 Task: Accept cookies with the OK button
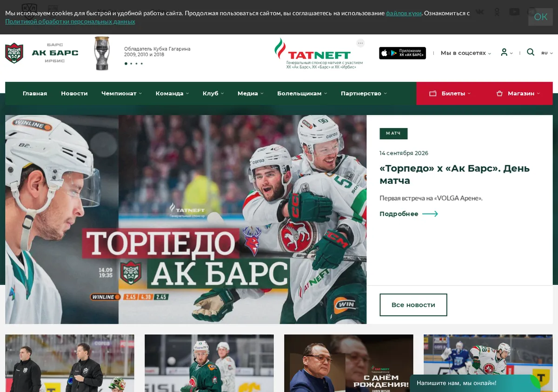coord(540,17)
